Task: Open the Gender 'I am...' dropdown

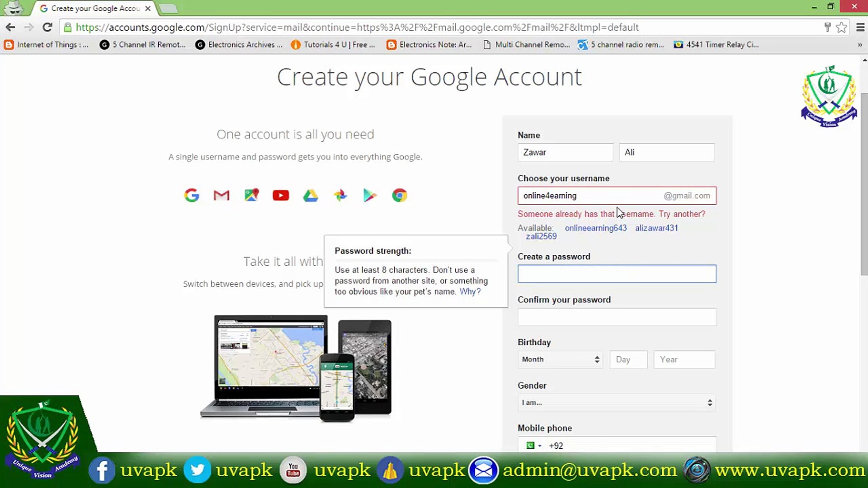Action: click(616, 403)
